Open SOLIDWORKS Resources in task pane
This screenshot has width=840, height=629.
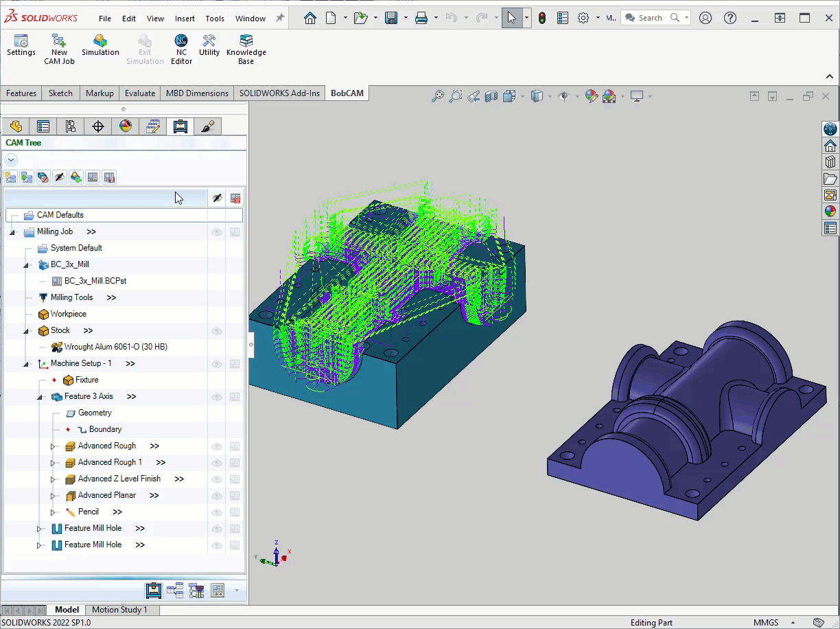click(x=830, y=146)
